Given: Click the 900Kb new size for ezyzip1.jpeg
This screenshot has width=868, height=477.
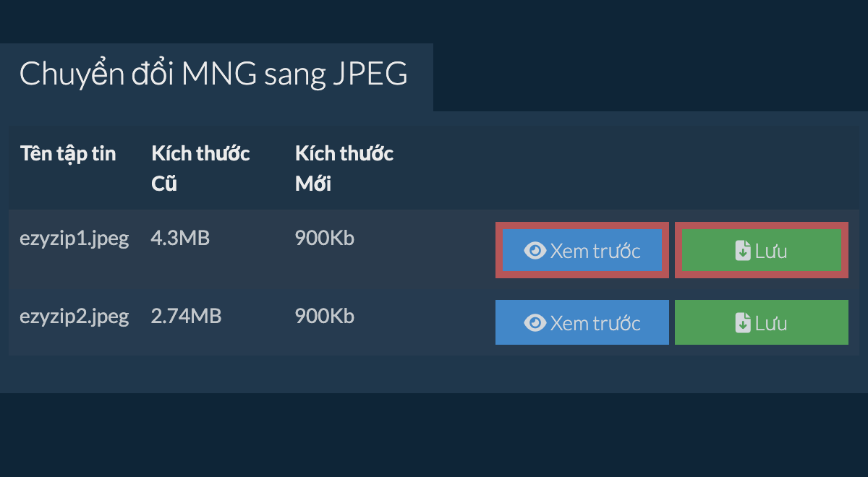Looking at the screenshot, I should 325,238.
